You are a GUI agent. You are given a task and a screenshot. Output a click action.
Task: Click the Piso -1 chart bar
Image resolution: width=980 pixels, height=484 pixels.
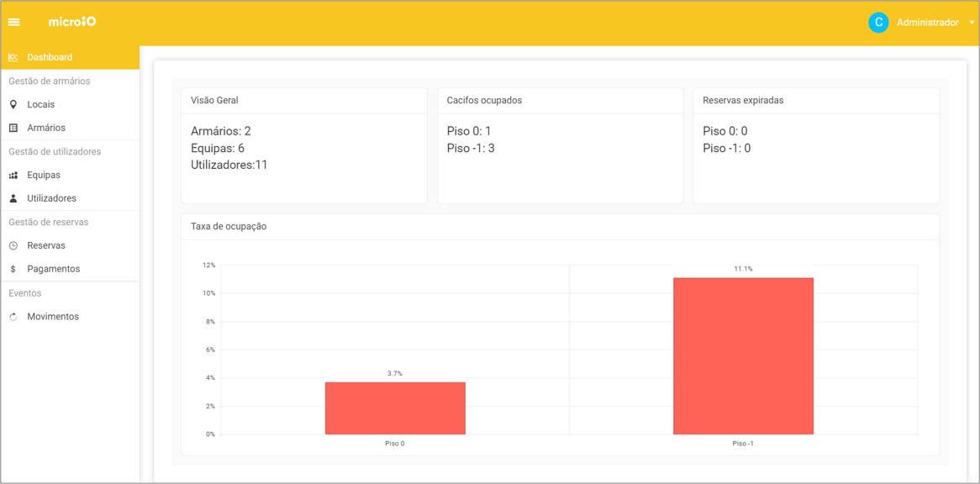743,356
